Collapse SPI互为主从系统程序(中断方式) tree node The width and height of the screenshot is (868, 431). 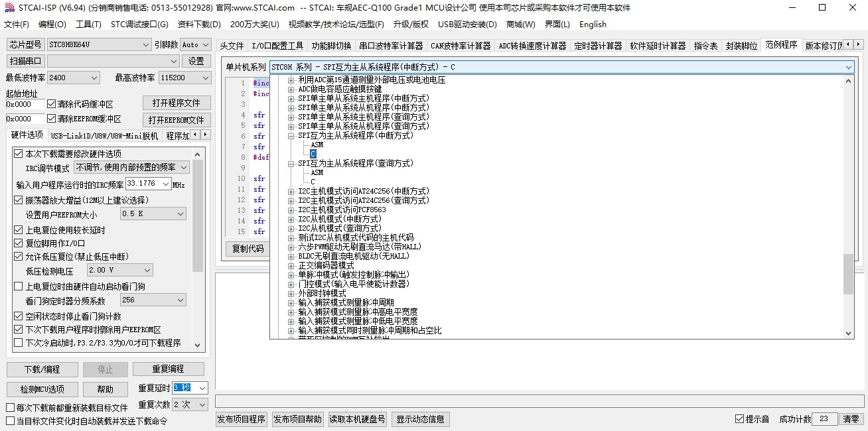pos(291,135)
